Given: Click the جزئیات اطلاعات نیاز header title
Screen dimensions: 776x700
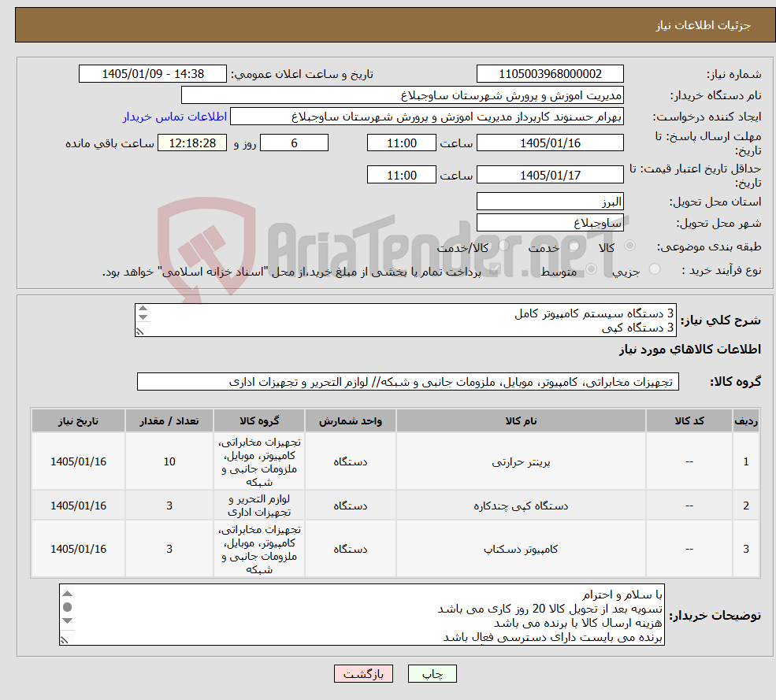Looking at the screenshot, I should click(704, 25).
